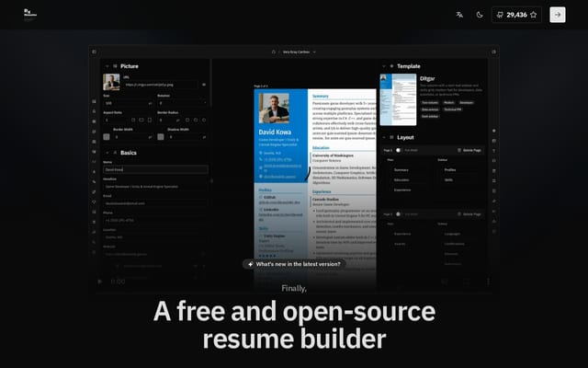Open What's new in the latest version

pyautogui.click(x=294, y=264)
